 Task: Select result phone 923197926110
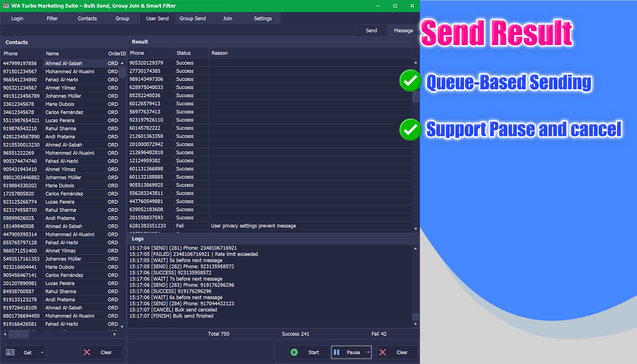point(146,120)
